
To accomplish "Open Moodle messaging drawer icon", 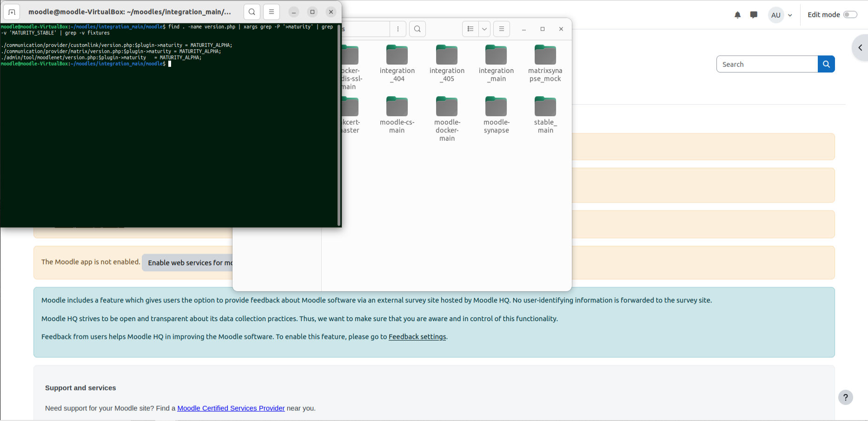I will click(754, 15).
